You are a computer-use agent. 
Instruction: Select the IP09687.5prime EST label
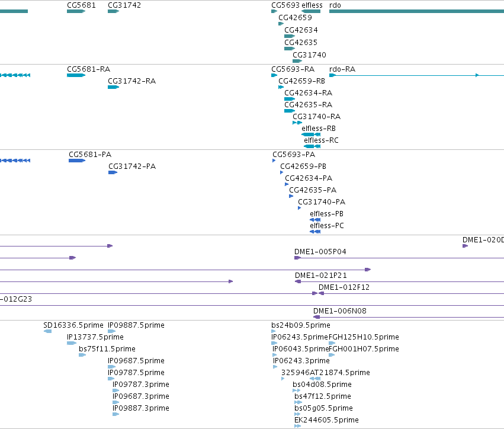[136, 361]
